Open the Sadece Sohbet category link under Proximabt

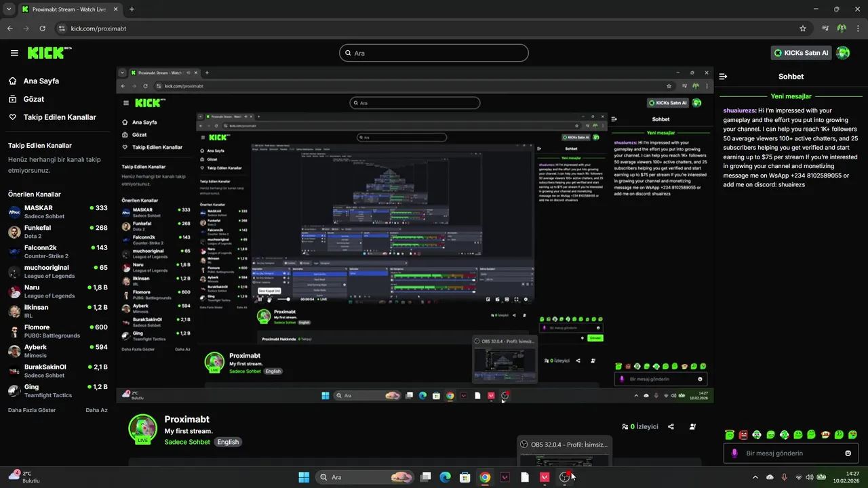coord(187,442)
